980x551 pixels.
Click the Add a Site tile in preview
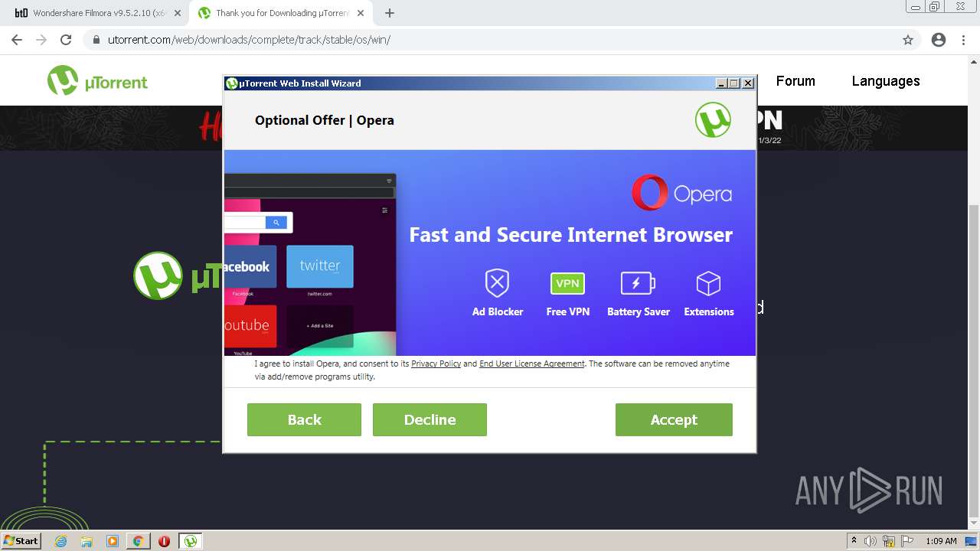320,327
